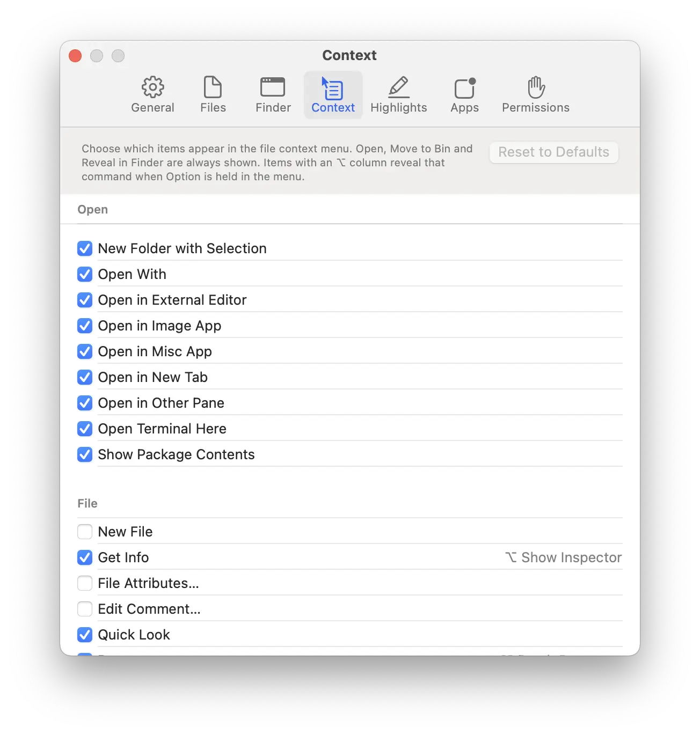
Task: Toggle Open in New Tab checkbox
Action: tap(85, 377)
